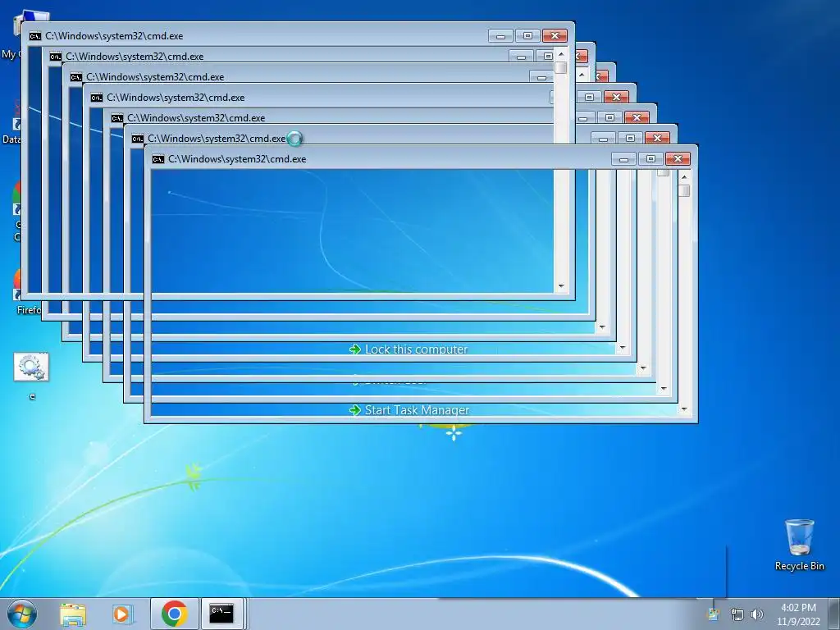Minimize the second cascaded cmd.exe window
The image size is (840, 630).
tap(521, 57)
